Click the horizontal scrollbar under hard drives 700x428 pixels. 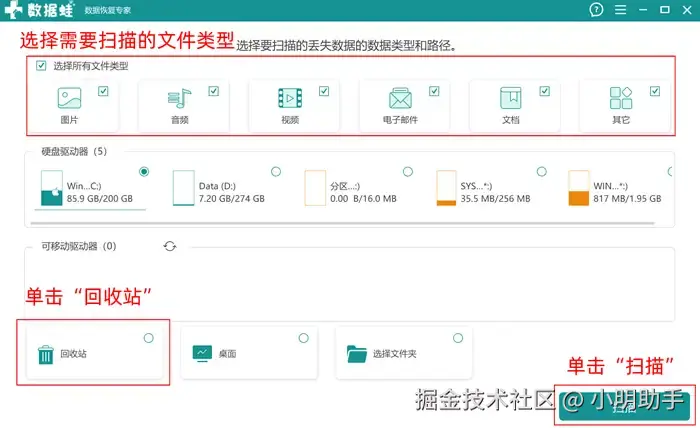pos(342,223)
